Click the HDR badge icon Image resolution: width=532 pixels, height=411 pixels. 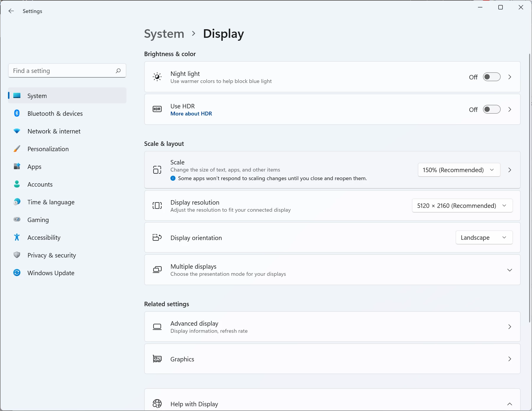pos(157,109)
